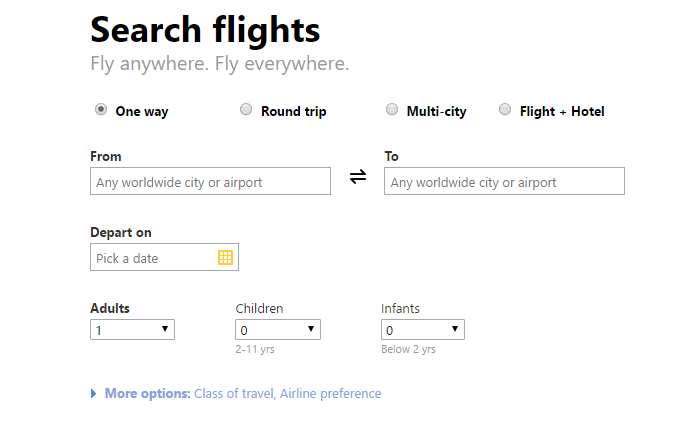Image resolution: width=700 pixels, height=424 pixels.
Task: Choose the Round trip radio option
Action: pos(246,110)
